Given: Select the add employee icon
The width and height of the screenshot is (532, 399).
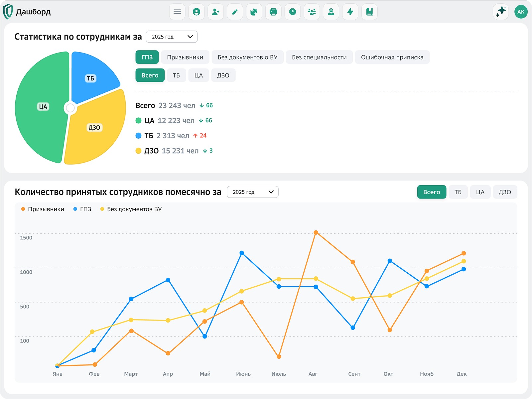Looking at the screenshot, I should point(216,12).
